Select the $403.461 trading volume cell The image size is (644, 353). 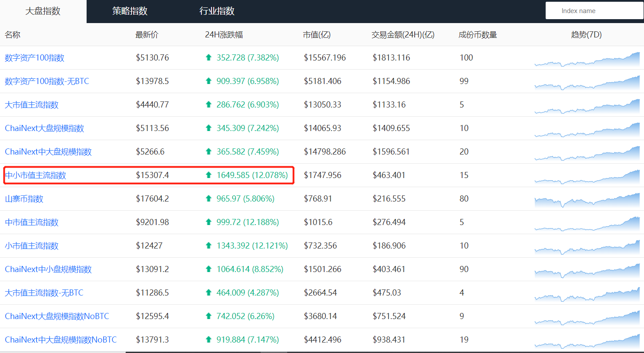pos(389,269)
